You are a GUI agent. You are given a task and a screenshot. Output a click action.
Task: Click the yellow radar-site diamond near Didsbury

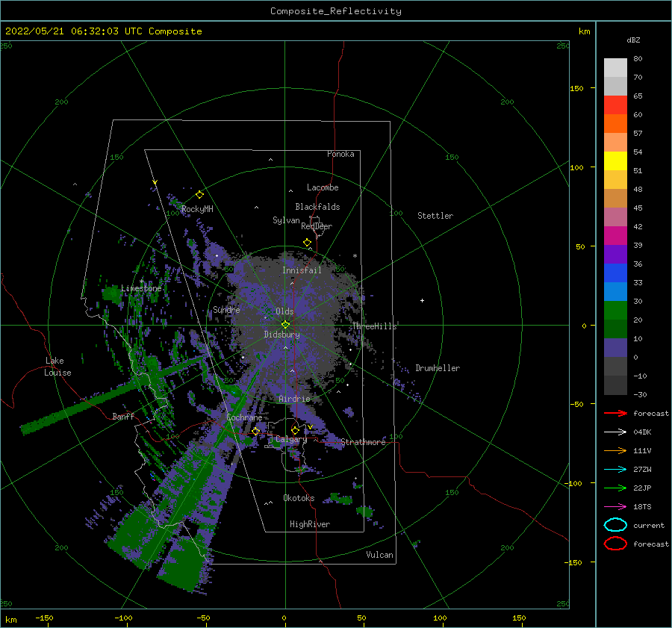pos(285,325)
